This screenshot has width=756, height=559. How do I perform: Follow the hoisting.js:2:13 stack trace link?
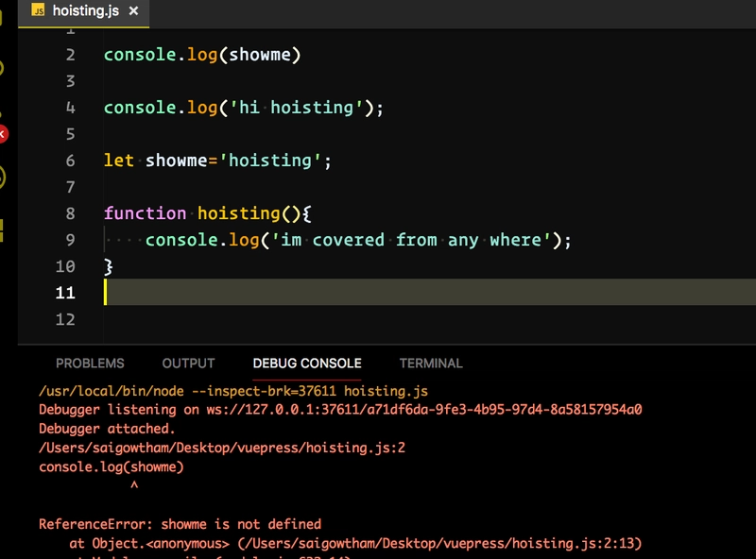(x=439, y=544)
